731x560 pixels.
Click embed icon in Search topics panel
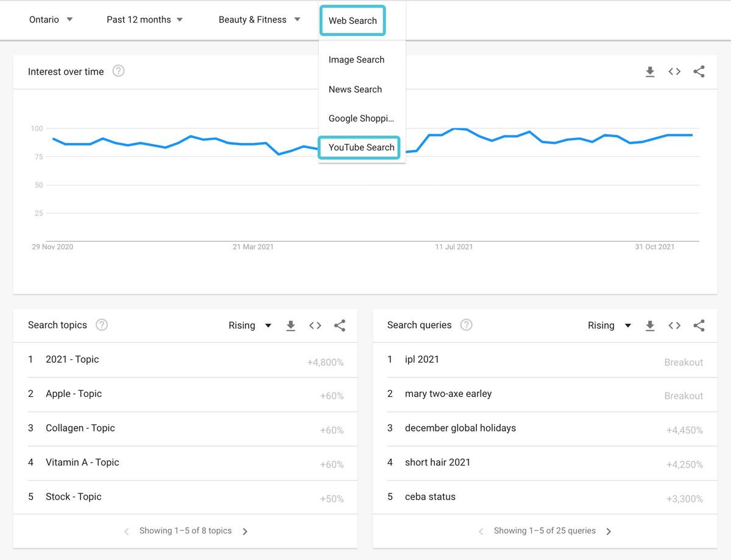(315, 326)
